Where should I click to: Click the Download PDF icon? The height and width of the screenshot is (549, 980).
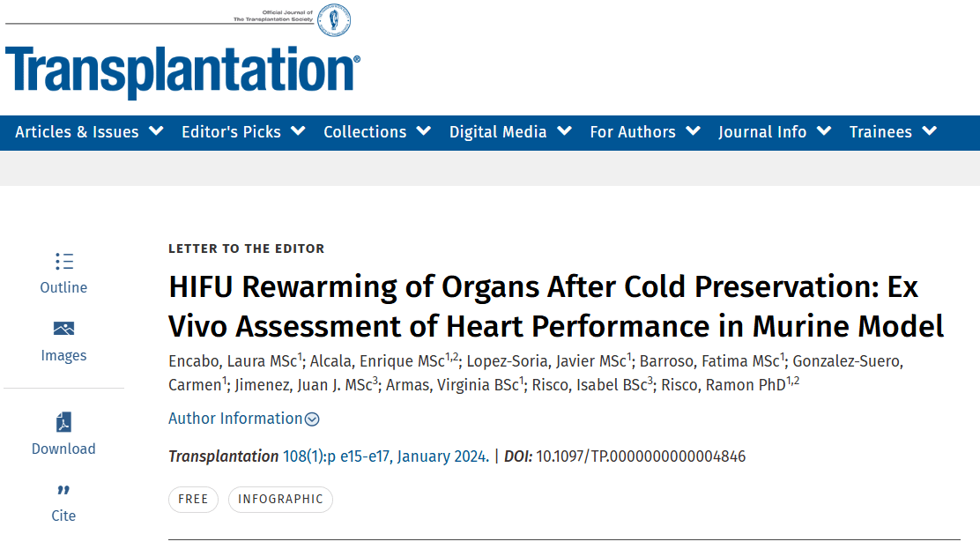[x=63, y=422]
